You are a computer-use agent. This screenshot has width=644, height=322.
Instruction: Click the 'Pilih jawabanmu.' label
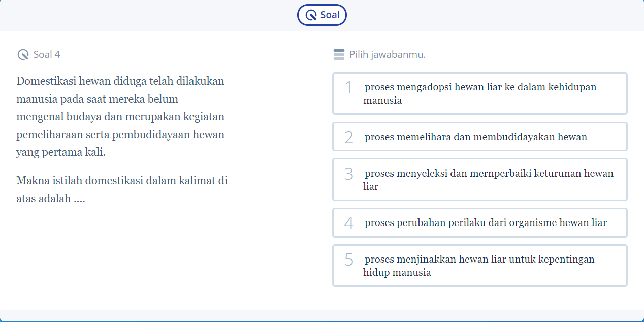(387, 54)
